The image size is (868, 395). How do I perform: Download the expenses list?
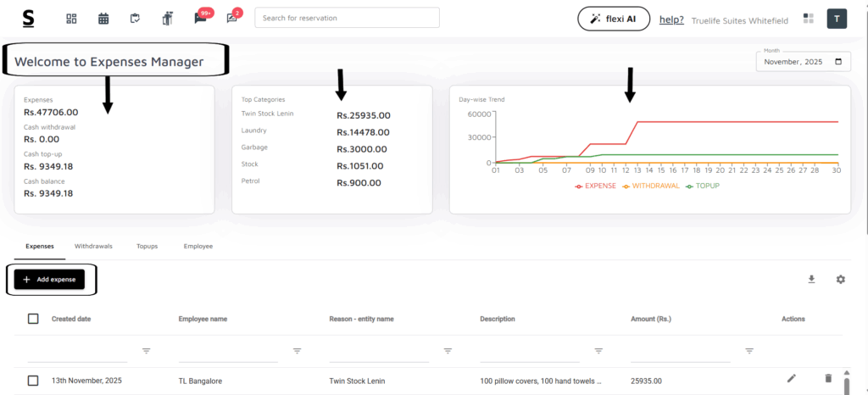tap(811, 279)
